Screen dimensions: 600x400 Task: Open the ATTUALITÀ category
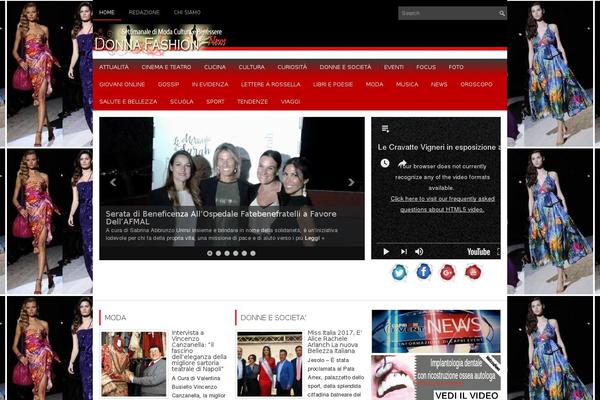click(114, 67)
